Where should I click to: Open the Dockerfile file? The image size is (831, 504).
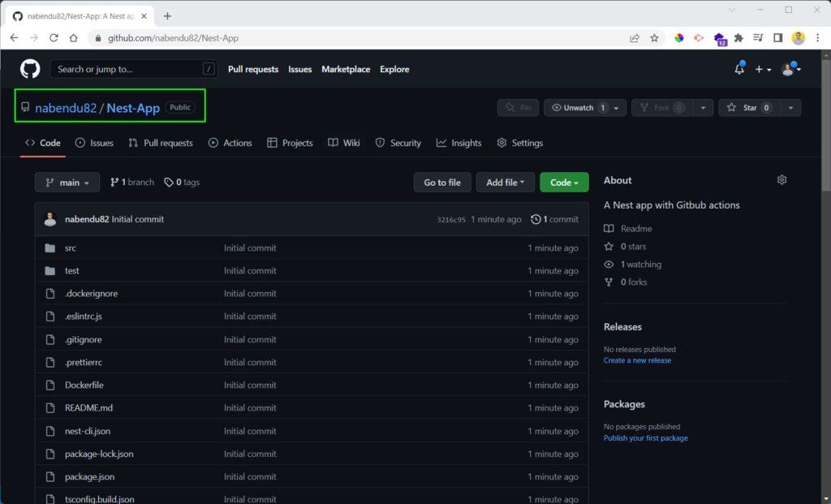84,385
